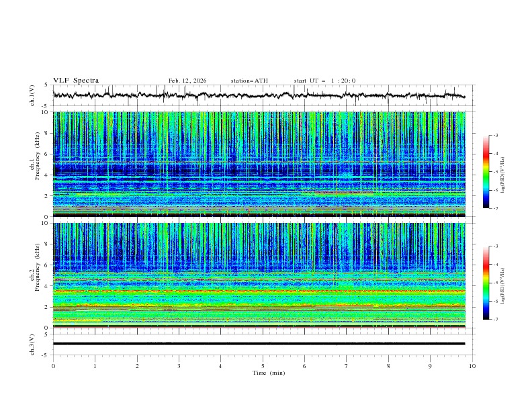
Task: Click time axis tick label "8"
Action: tap(388, 366)
